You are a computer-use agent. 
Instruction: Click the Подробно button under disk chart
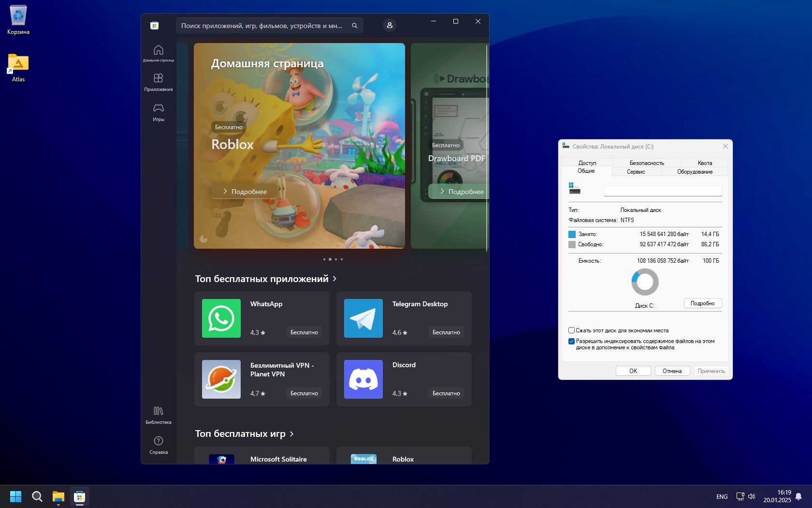click(x=702, y=303)
